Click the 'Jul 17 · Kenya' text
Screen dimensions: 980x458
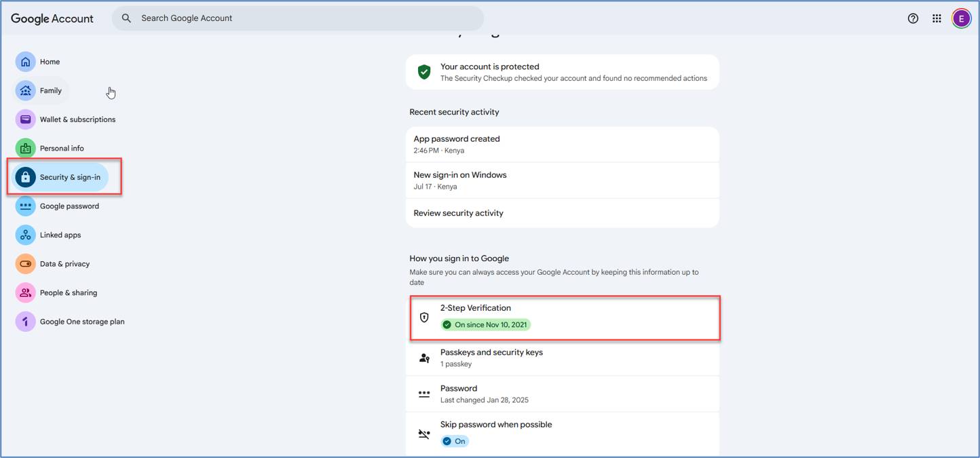tap(435, 187)
